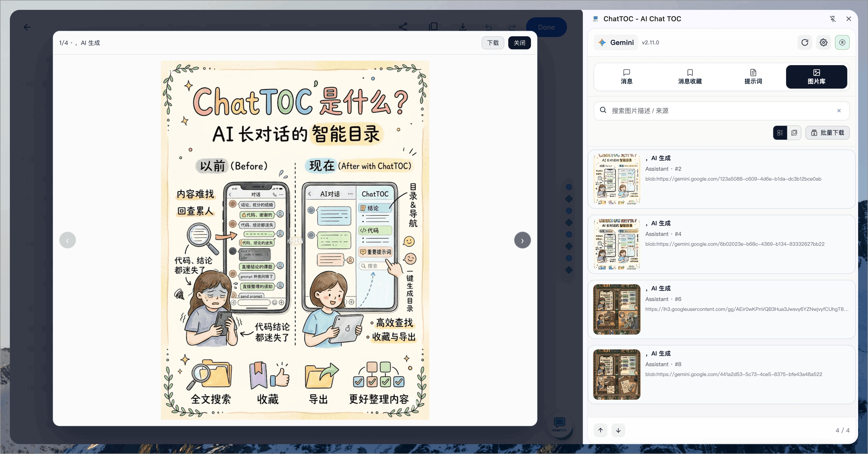Switch to the 消息 tab
This screenshot has width=868, height=454.
pyautogui.click(x=626, y=77)
